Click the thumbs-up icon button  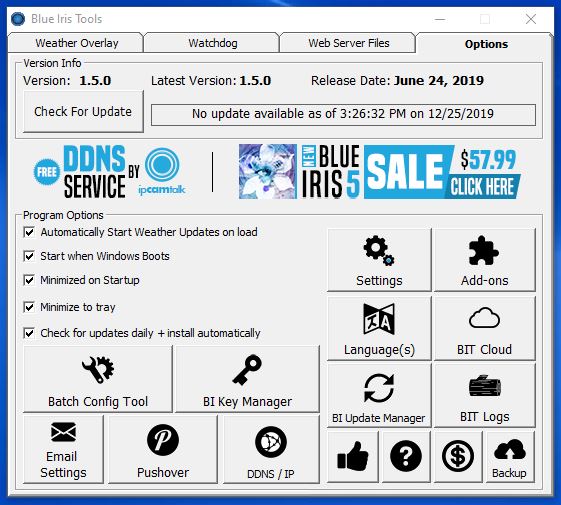[x=353, y=457]
